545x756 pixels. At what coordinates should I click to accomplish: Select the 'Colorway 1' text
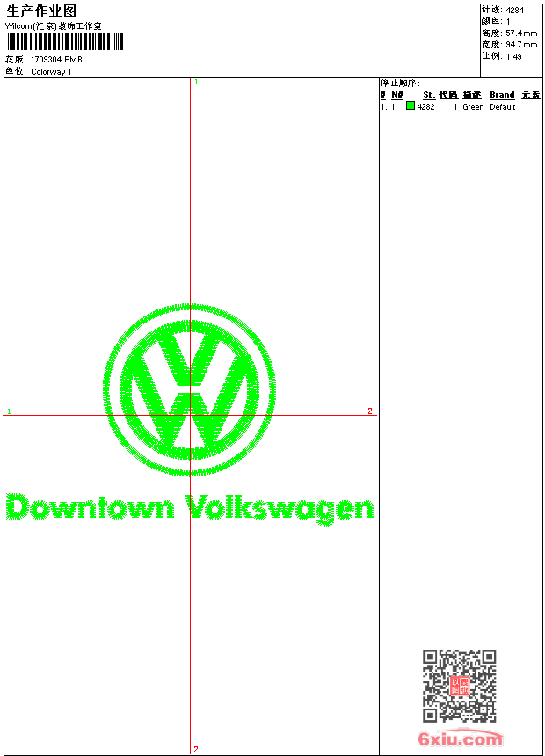pyautogui.click(x=51, y=72)
